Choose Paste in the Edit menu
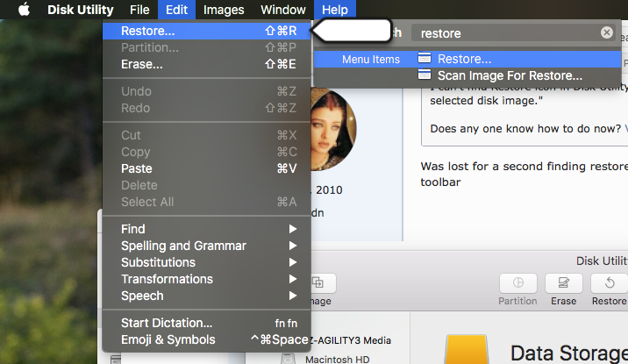The width and height of the screenshot is (628, 364). point(207,168)
